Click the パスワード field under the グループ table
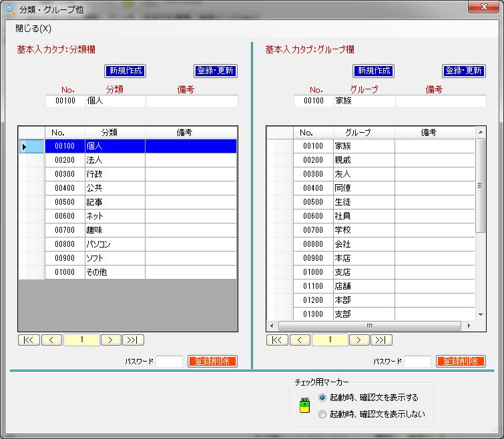Viewport: 504px width, 439px height. (417, 361)
